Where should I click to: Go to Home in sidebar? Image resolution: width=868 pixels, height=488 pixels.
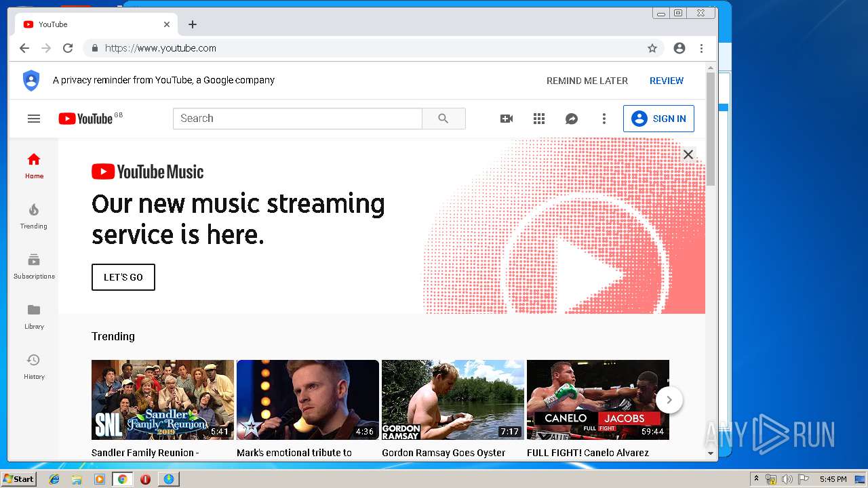34,165
